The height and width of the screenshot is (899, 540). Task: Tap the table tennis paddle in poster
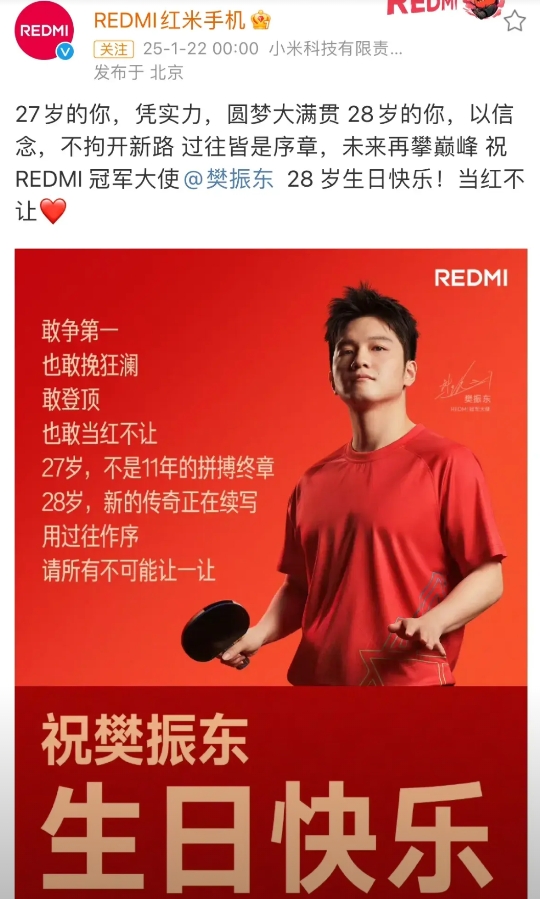pos(218,634)
